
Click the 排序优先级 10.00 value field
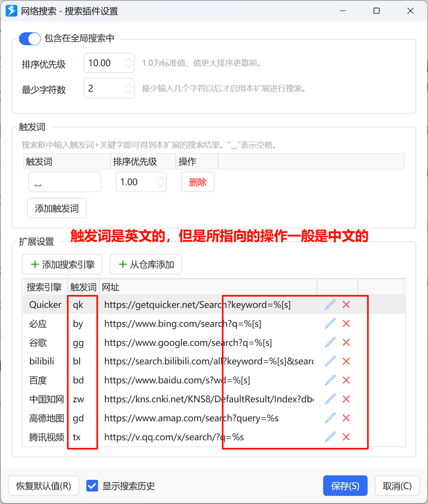tap(109, 63)
